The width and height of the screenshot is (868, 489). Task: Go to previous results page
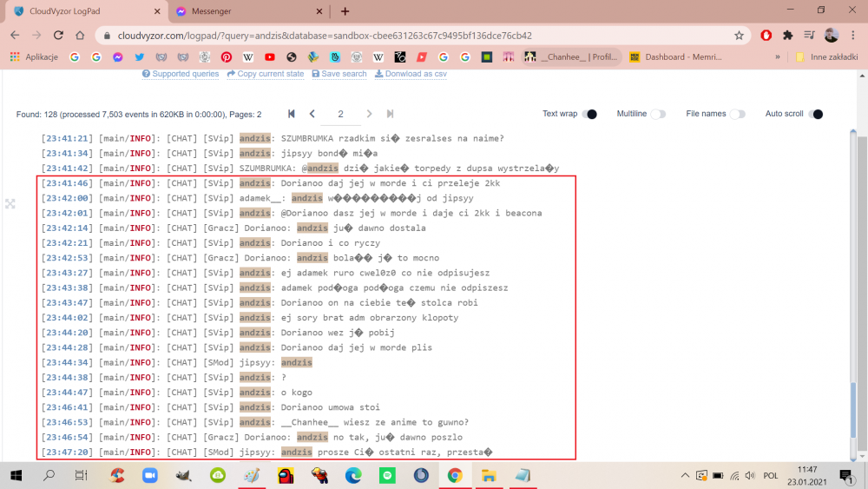pos(312,114)
